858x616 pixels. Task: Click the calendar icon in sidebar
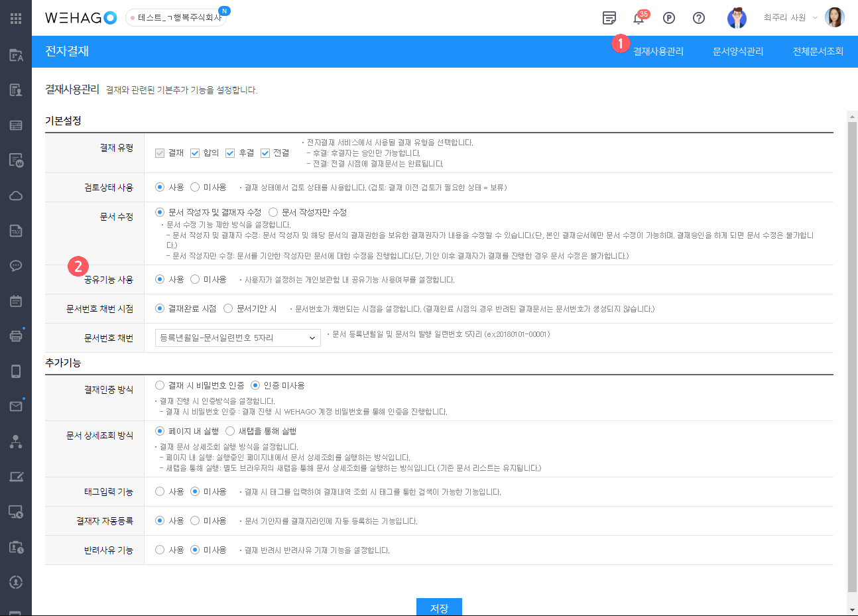(16, 301)
